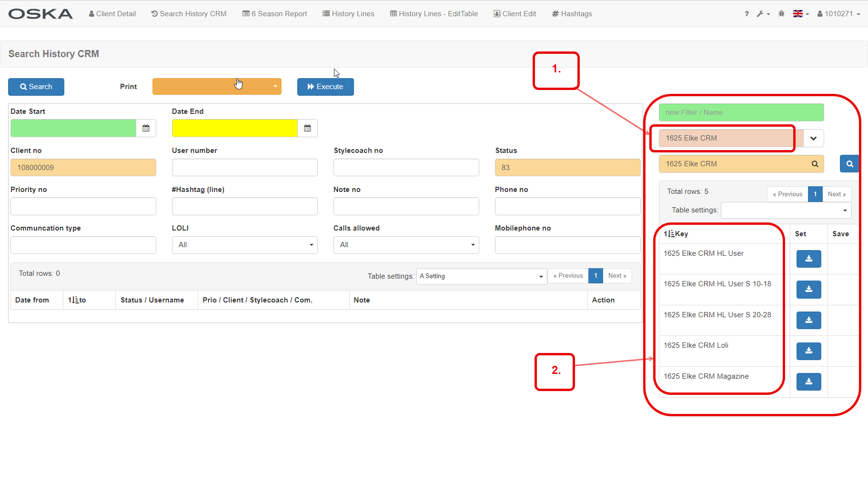Click the Phone no field
Screen dimensions: 868x483
point(568,206)
